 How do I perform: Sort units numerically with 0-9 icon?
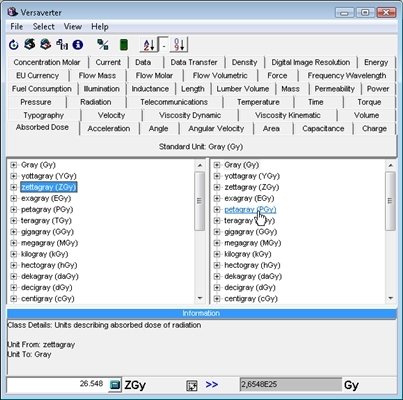[179, 44]
